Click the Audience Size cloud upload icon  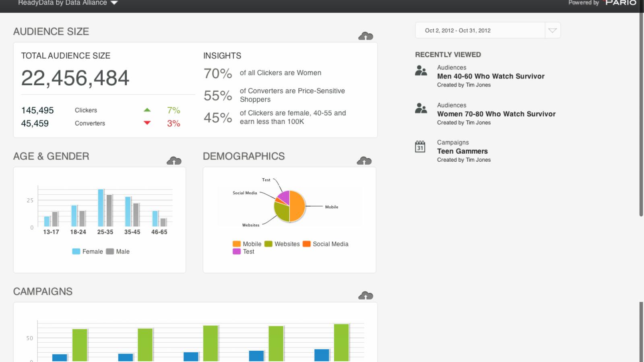[365, 36]
